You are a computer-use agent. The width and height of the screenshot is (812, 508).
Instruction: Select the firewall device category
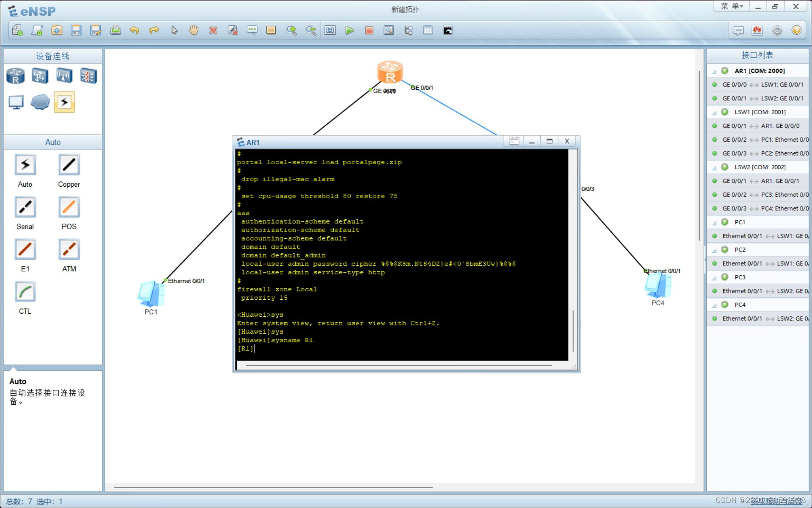coord(88,76)
